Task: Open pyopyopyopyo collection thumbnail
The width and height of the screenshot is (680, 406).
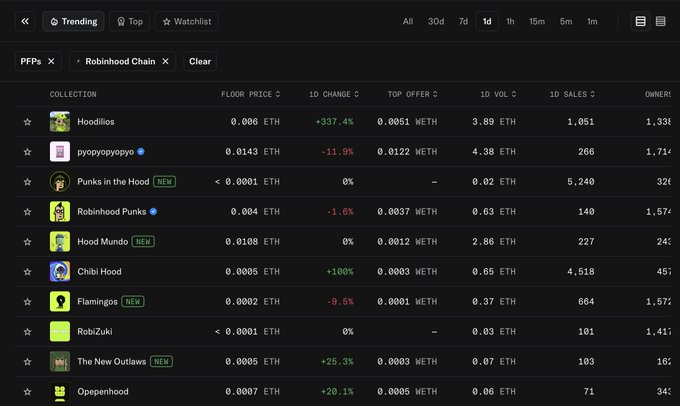Action: click(60, 151)
